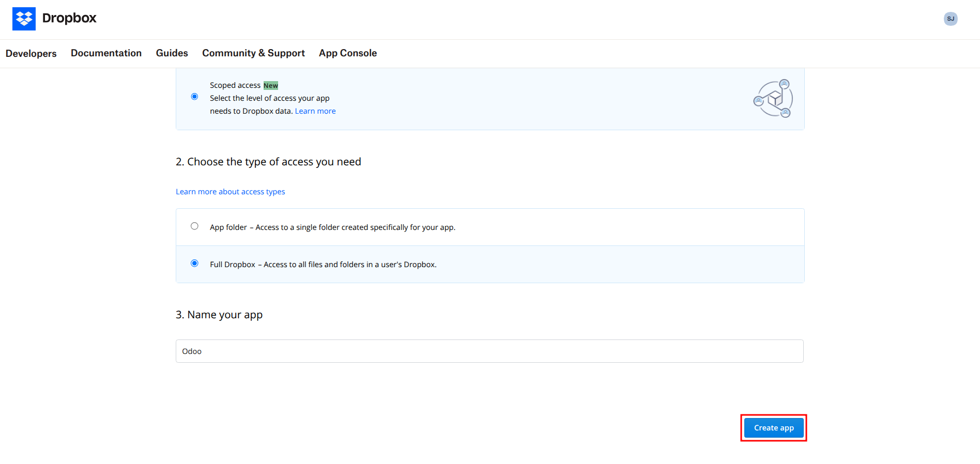Choose the App folder radio option
Screen dimensions: 980x464
pos(194,226)
